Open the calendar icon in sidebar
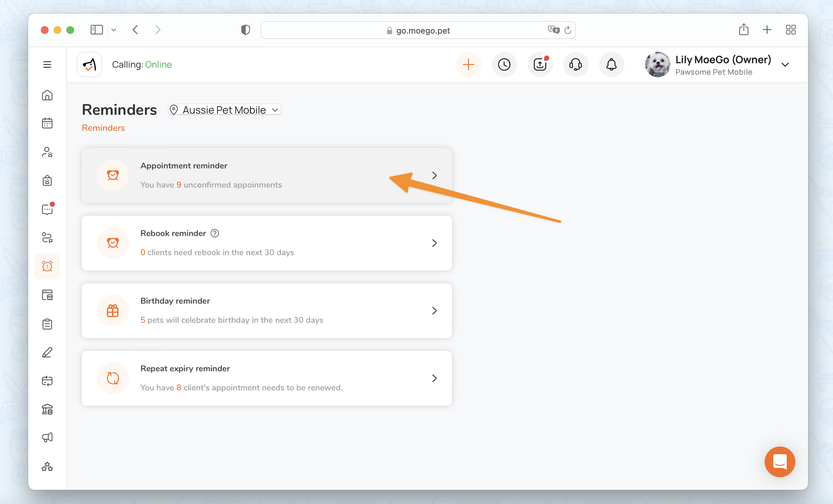Image resolution: width=833 pixels, height=504 pixels. click(47, 123)
